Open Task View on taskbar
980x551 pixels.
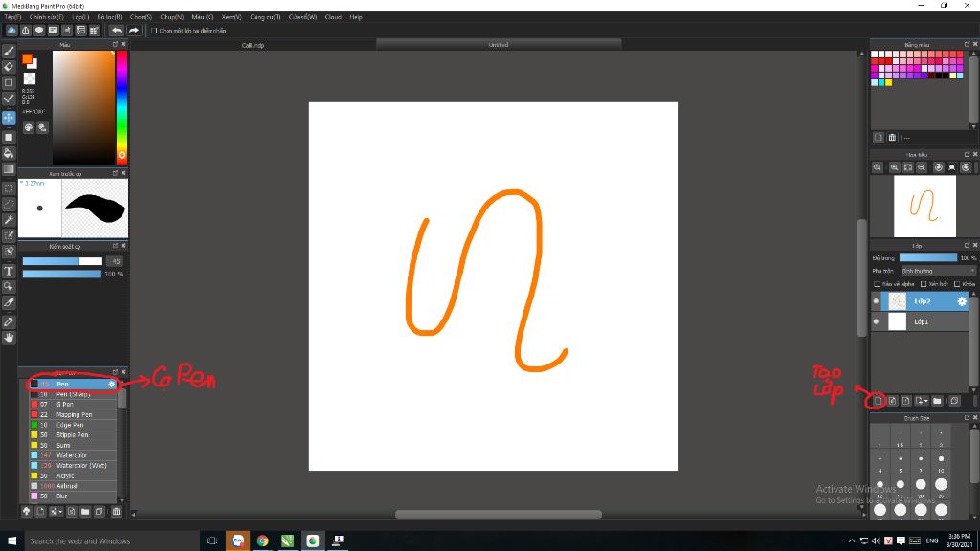(x=212, y=541)
